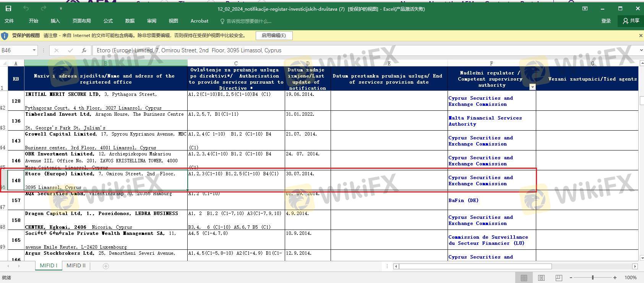Screen dimensions: 644x283
Task: Click the Insert Function fx icon
Action: [x=84, y=50]
